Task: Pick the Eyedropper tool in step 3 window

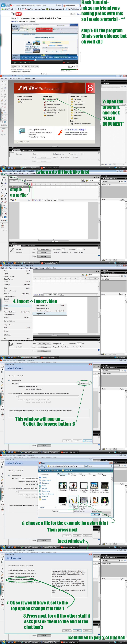Action: (2, 203)
